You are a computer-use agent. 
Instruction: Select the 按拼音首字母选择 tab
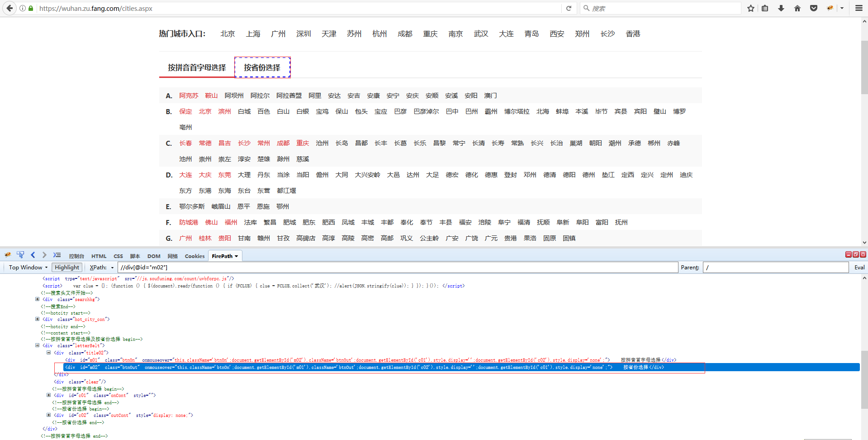197,67
